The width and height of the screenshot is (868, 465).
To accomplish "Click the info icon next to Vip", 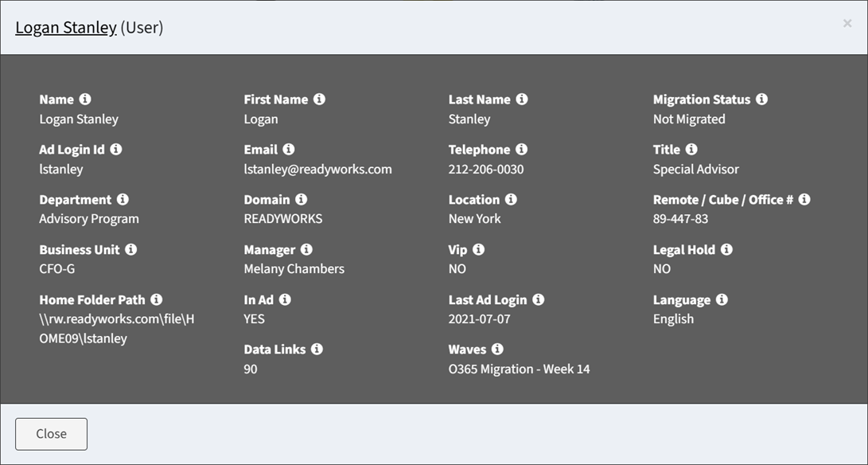I will [x=478, y=249].
